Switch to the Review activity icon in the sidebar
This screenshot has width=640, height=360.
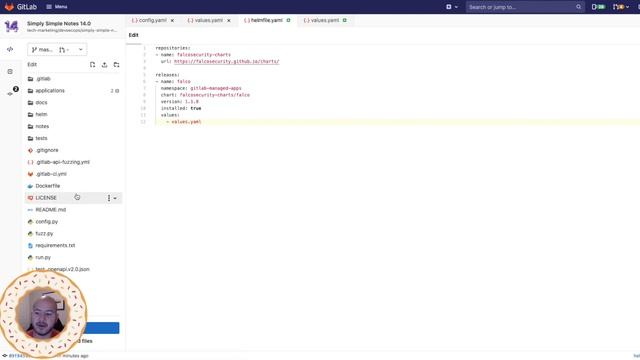10,71
